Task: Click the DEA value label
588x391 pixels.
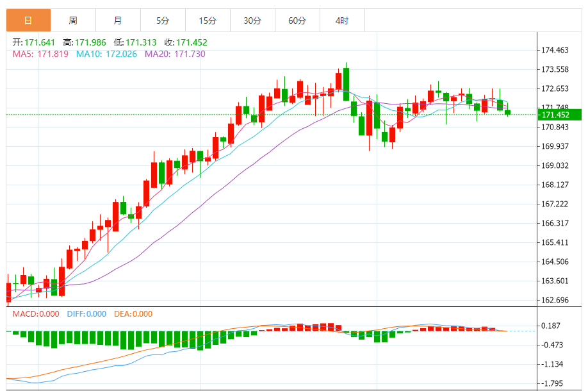Action: [x=133, y=314]
